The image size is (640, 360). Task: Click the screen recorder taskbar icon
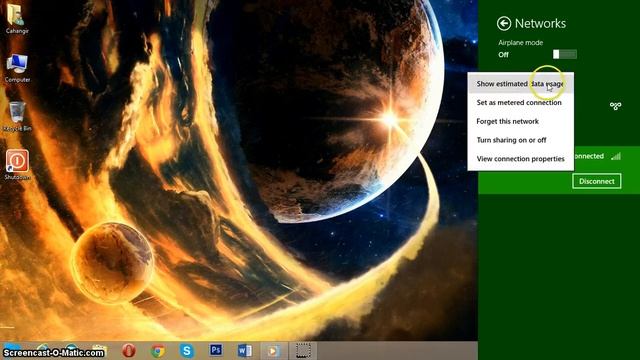coord(303,351)
